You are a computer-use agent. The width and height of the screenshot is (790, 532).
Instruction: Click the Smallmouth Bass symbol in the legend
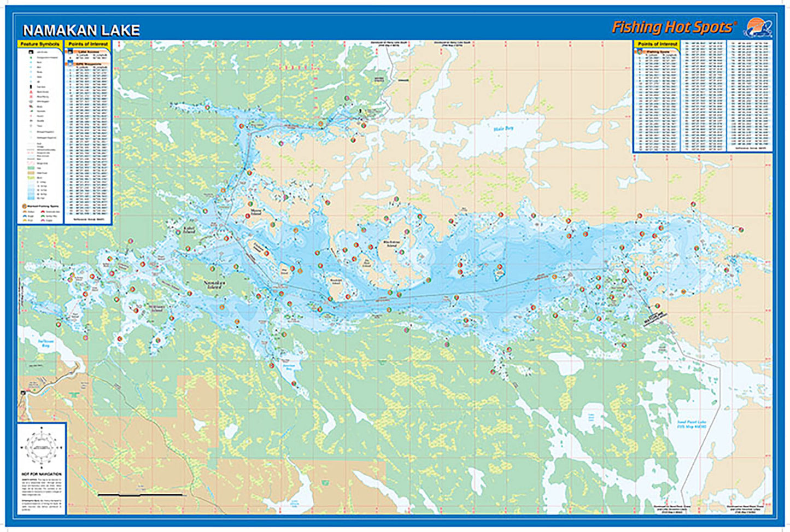point(43,212)
